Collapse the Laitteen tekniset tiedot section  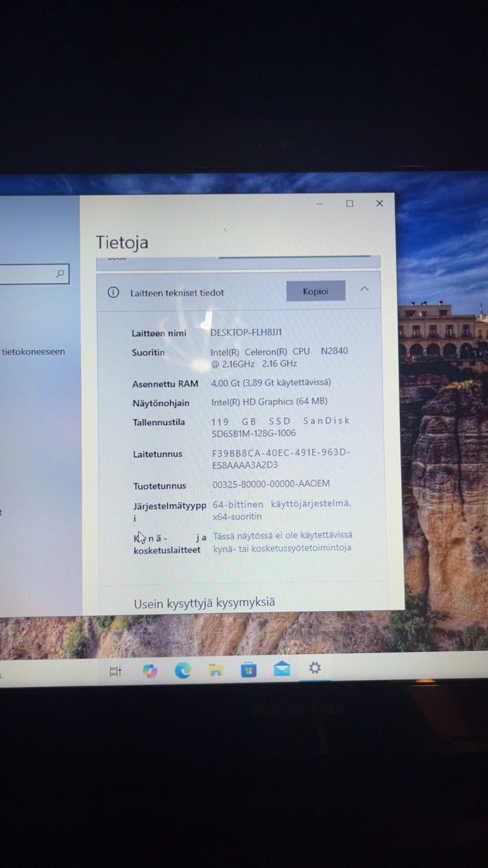pyautogui.click(x=364, y=289)
